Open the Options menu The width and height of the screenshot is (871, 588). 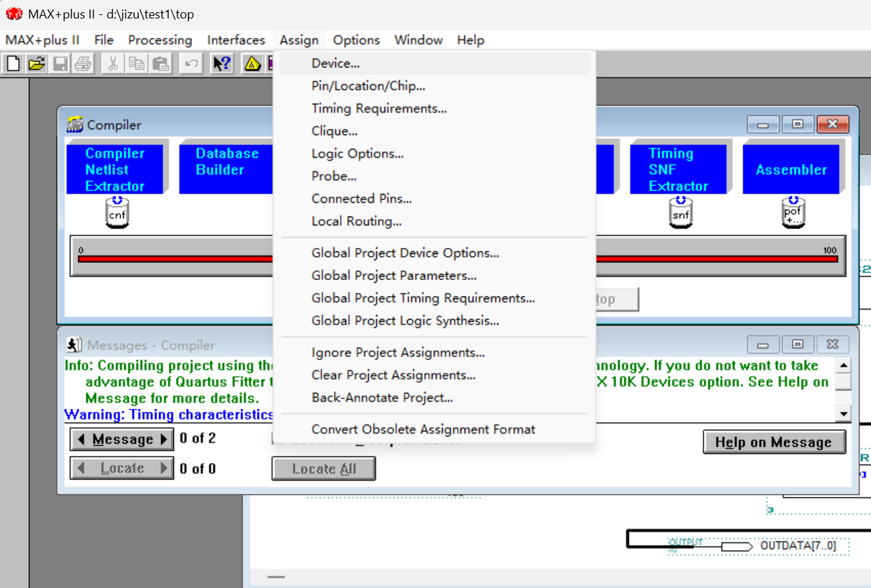click(x=356, y=40)
